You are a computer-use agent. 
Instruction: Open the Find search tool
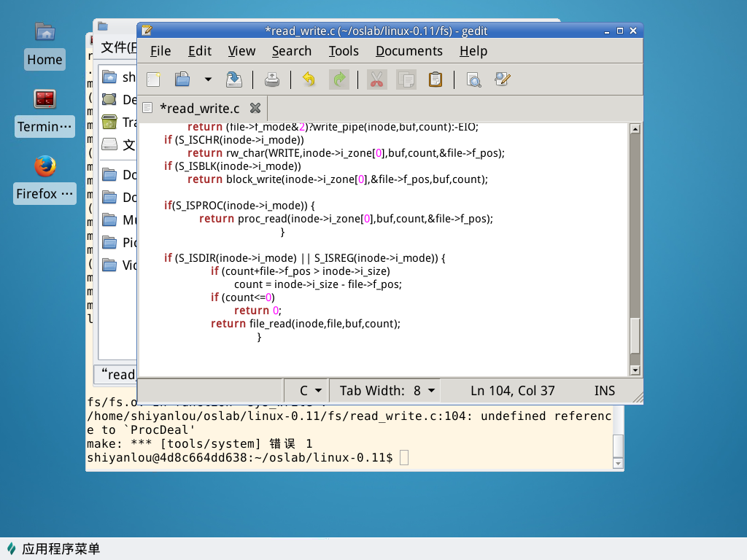click(473, 79)
